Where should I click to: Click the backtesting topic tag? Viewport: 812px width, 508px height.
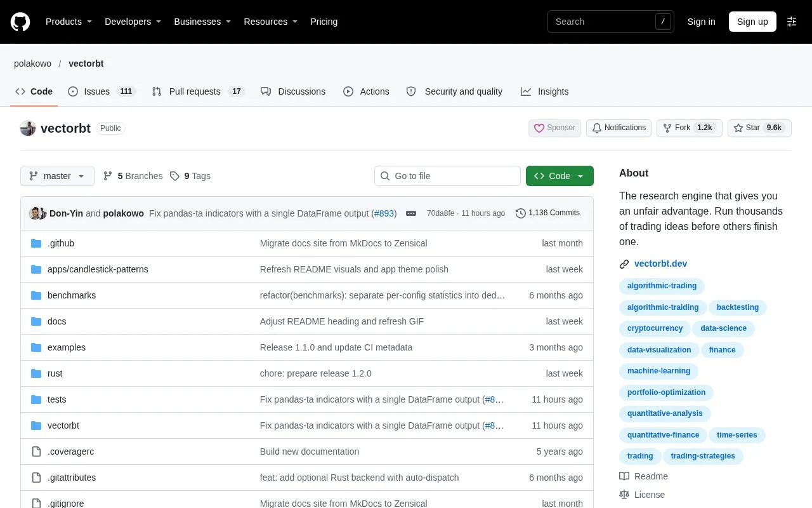pyautogui.click(x=738, y=307)
